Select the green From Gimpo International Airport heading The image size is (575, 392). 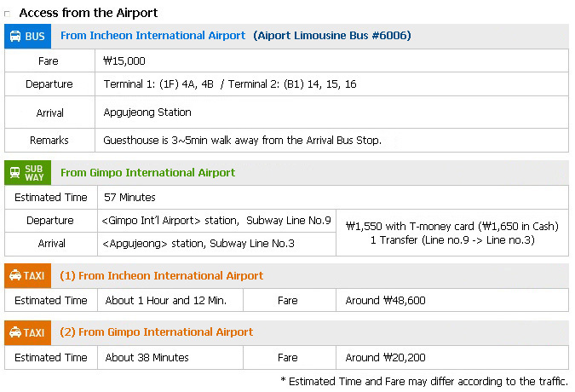[147, 173]
